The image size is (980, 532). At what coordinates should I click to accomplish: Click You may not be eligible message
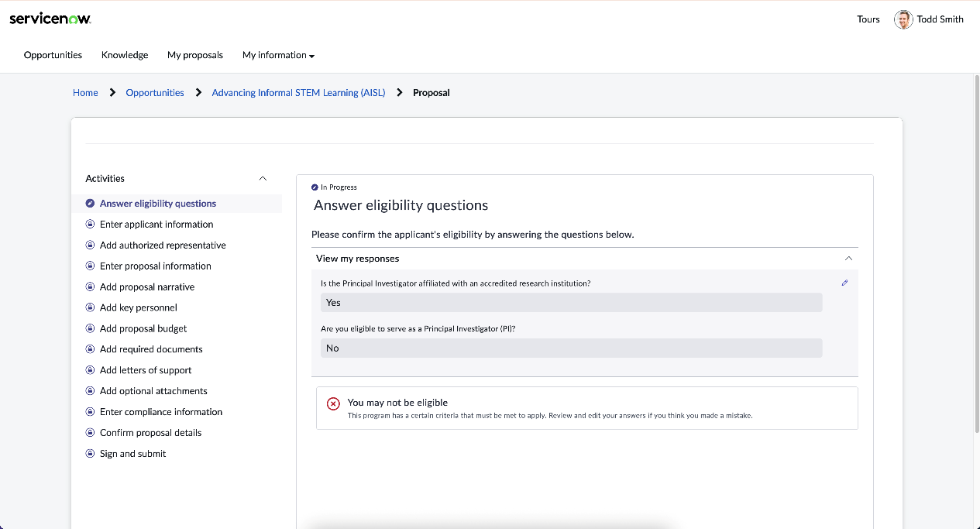tap(397, 403)
